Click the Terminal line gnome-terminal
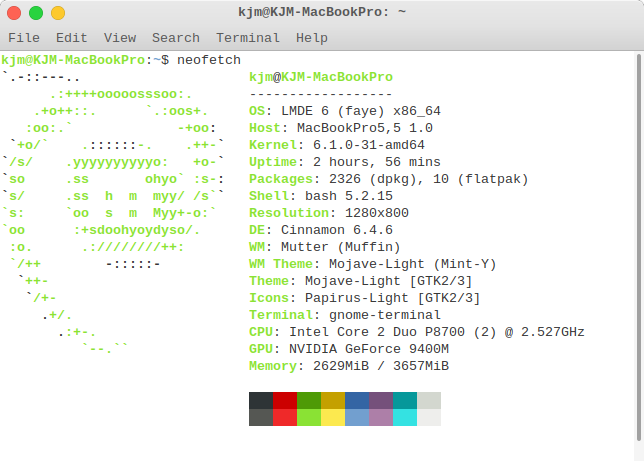Image resolution: width=644 pixels, height=461 pixels. 345,315
